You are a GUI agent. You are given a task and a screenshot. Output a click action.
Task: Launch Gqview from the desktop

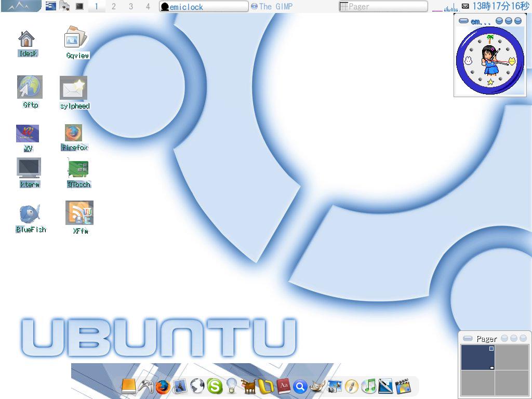coord(75,39)
